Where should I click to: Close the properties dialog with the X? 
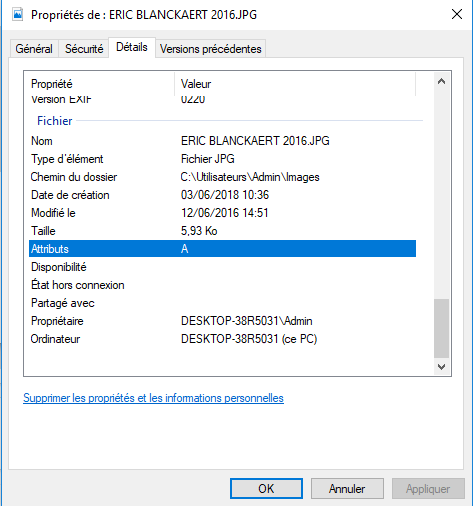coord(456,14)
